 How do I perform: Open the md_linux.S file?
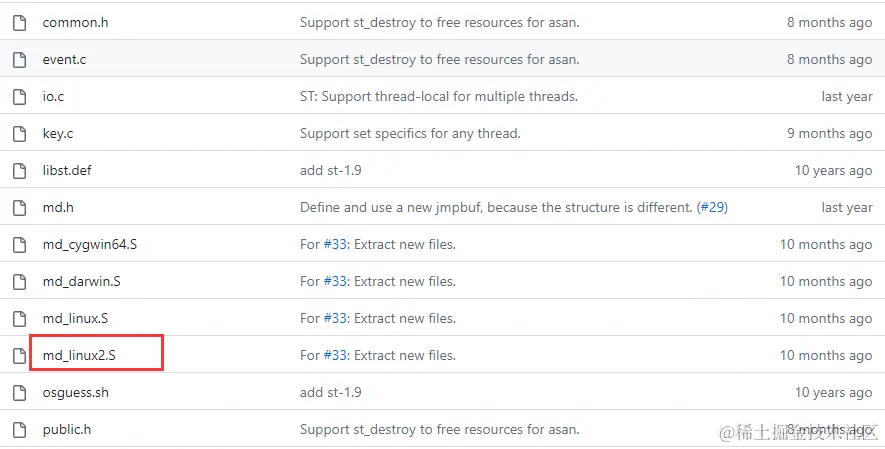tap(75, 319)
